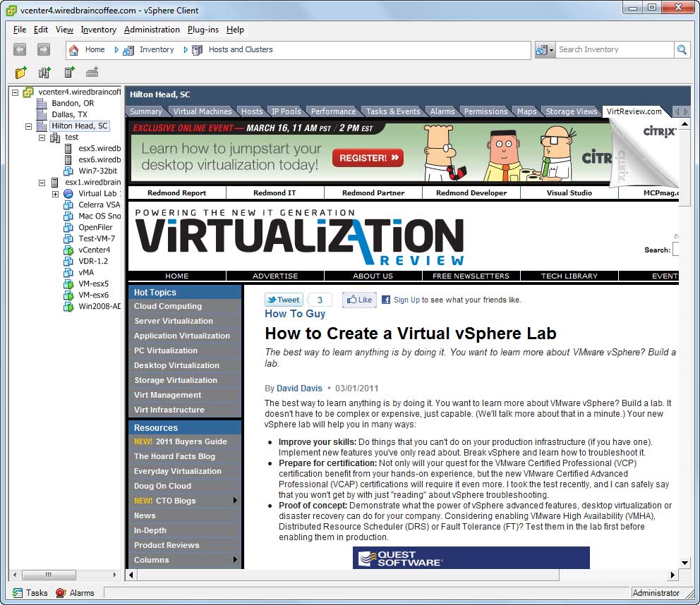This screenshot has height=605, width=700.
Task: Click the Quest Software banner ad
Action: tap(471, 558)
